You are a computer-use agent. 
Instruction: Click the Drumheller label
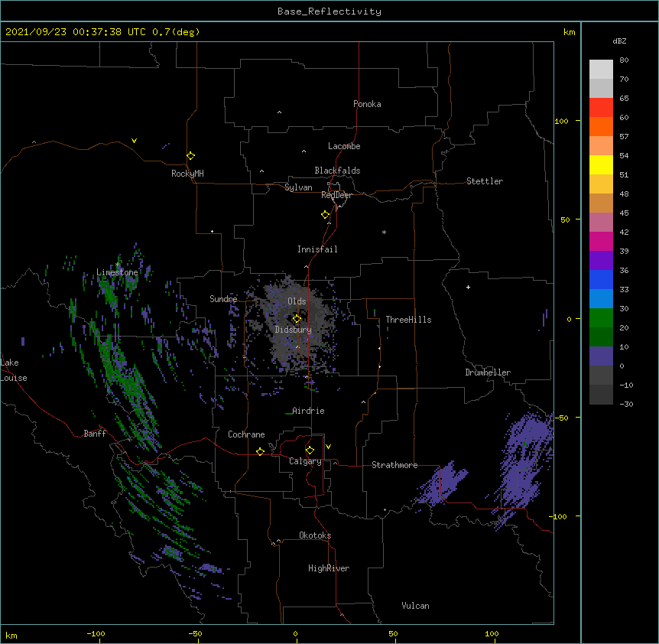click(x=488, y=372)
